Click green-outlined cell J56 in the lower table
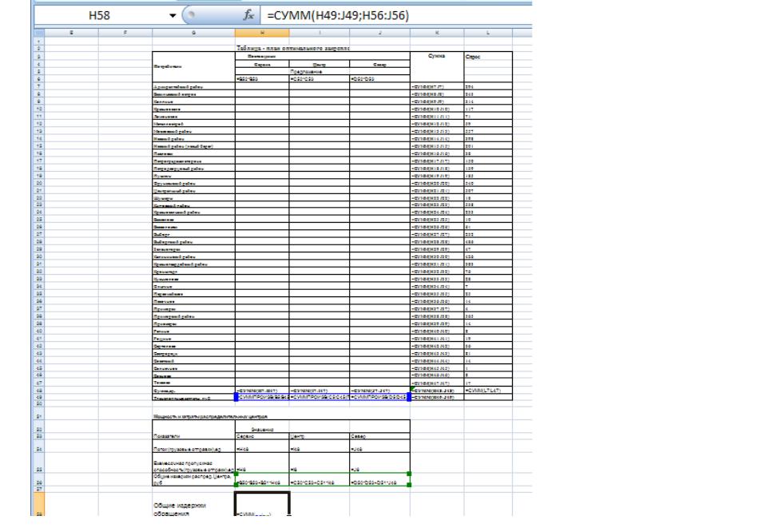The image size is (766, 532). (379, 479)
